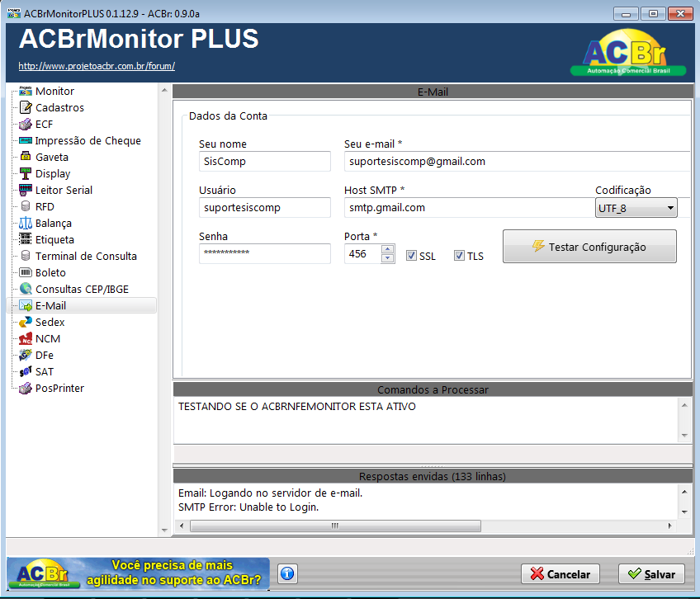Click the Impressão de Cheque icon

pyautogui.click(x=26, y=140)
